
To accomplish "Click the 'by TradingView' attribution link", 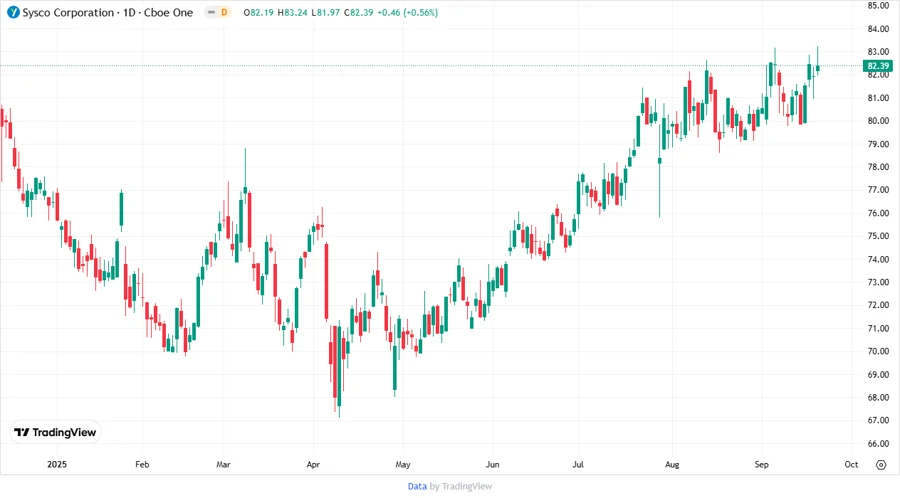I will 461,486.
